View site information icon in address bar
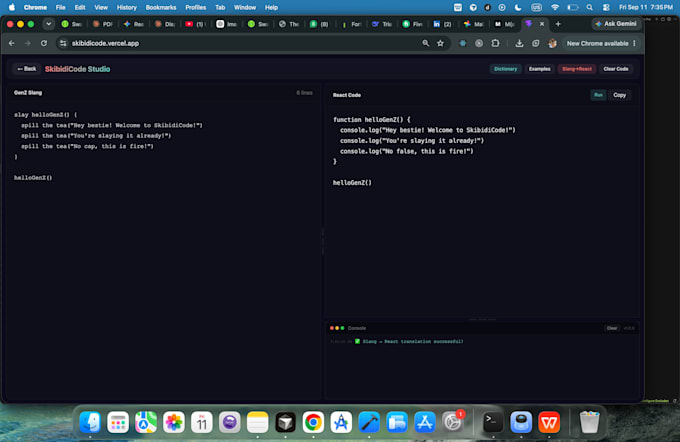Screen dimensions: 680x442 [x=63, y=43]
